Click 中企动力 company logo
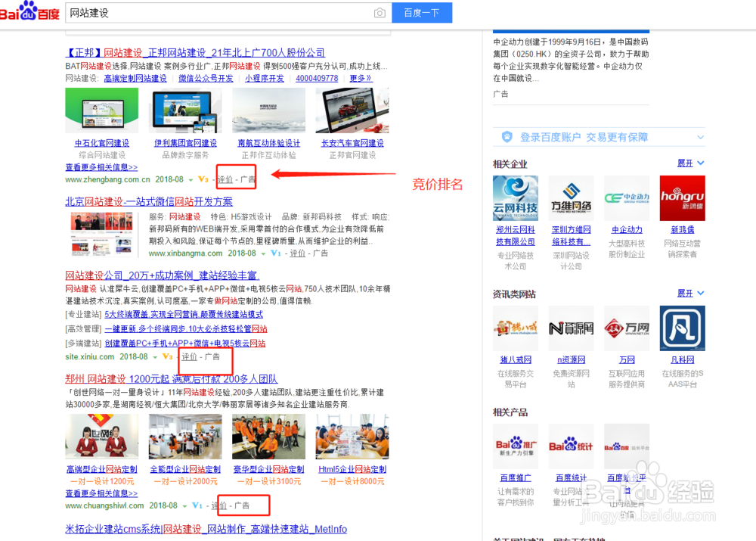The height and width of the screenshot is (541, 756). coord(627,198)
